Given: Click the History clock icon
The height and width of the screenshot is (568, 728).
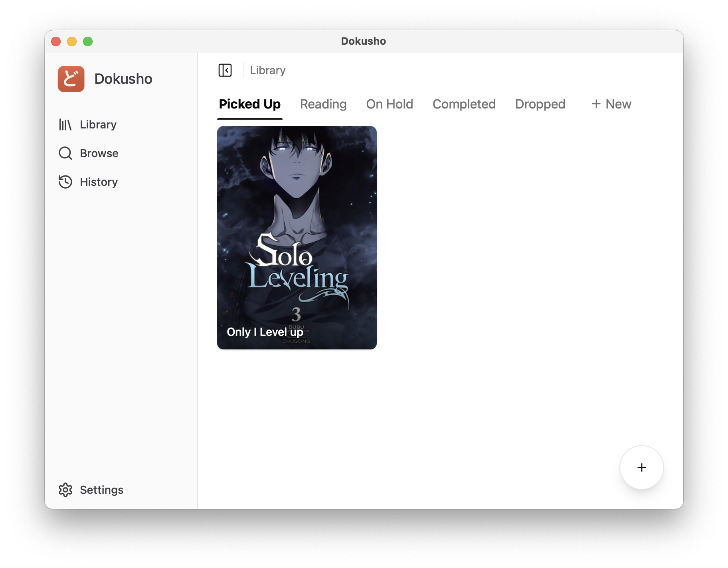Looking at the screenshot, I should [65, 182].
